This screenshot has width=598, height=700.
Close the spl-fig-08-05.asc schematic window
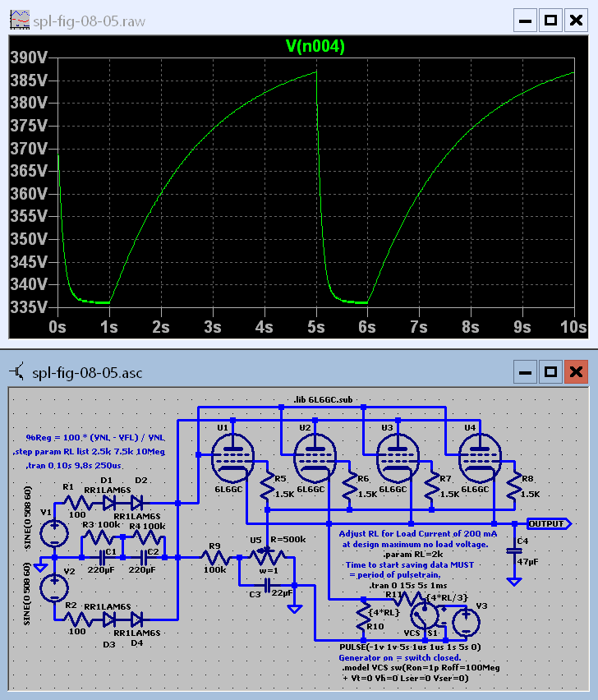(576, 372)
